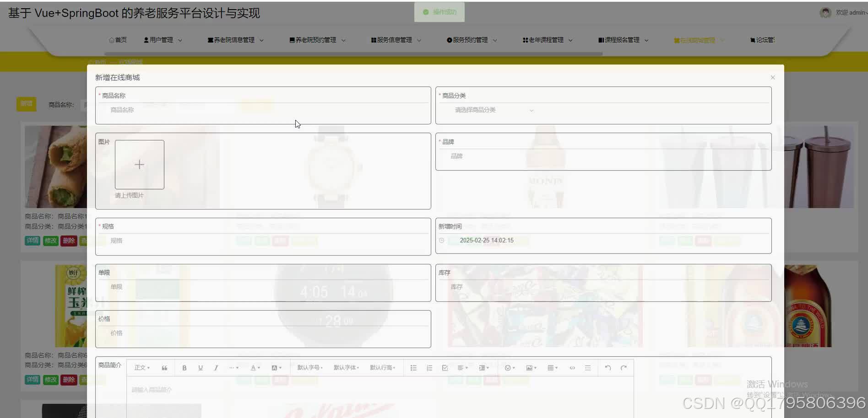The width and height of the screenshot is (868, 418).
Task: Open the insert table menu
Action: [553, 368]
